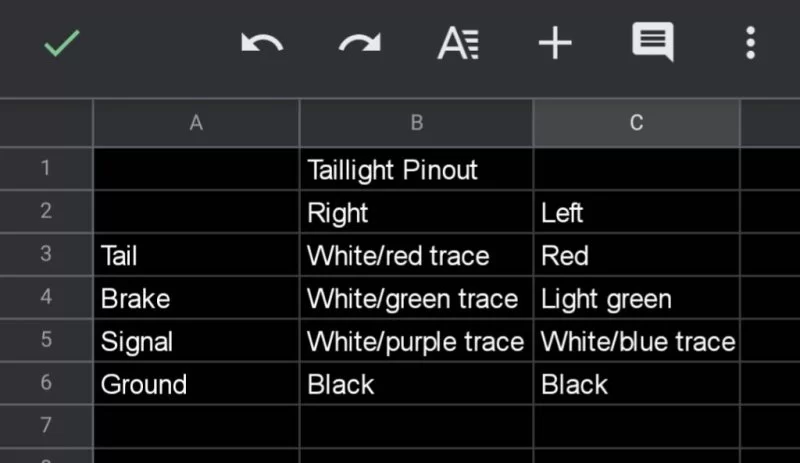Redo the last undone action

(360, 44)
